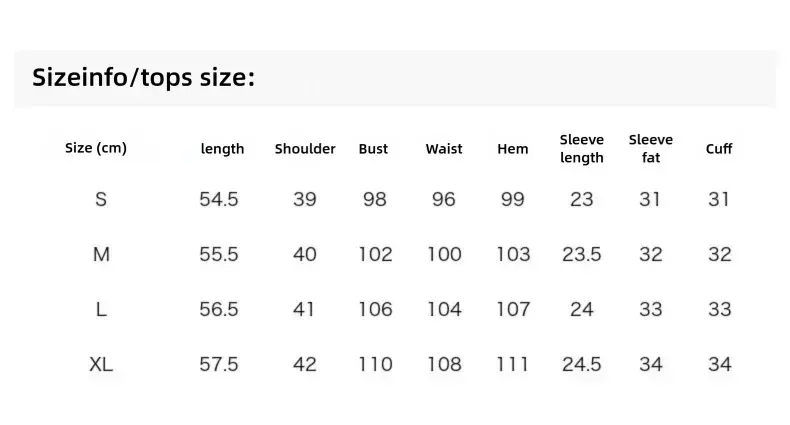The height and width of the screenshot is (425, 790).
Task: Select the Size (cm) column header
Action: click(96, 148)
